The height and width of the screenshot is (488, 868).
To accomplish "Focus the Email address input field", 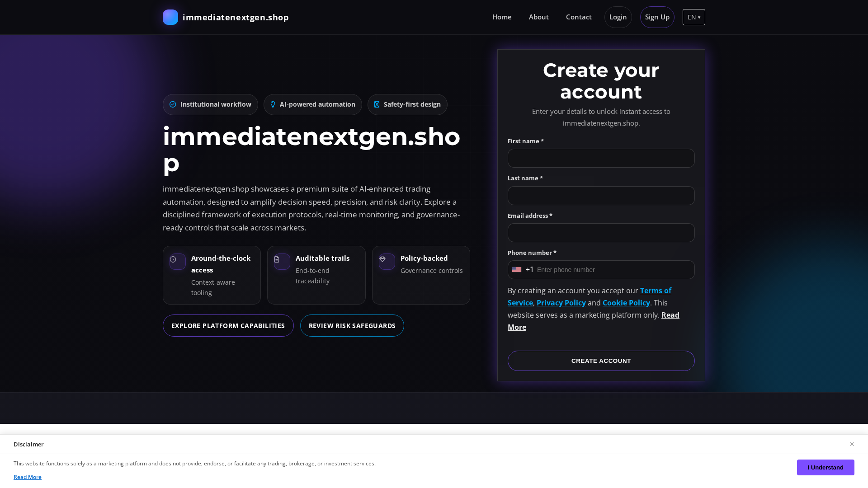I will point(601,233).
